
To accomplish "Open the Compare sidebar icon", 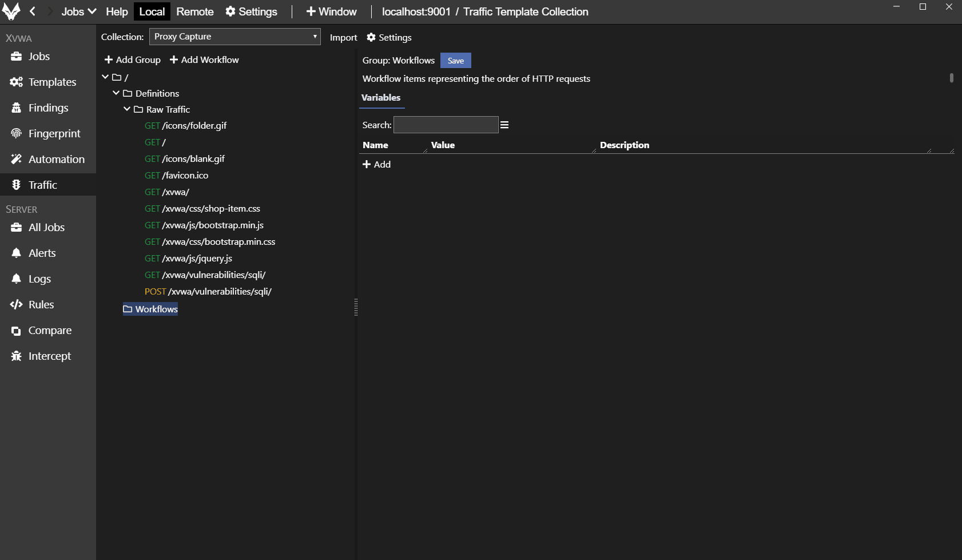I will coord(16,331).
